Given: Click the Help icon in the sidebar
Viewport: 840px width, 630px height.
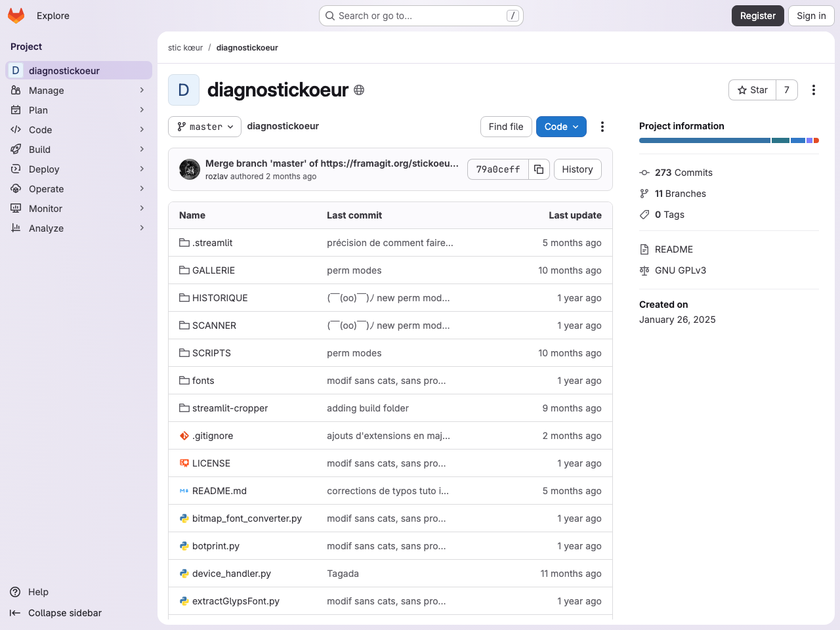Looking at the screenshot, I should (x=14, y=592).
